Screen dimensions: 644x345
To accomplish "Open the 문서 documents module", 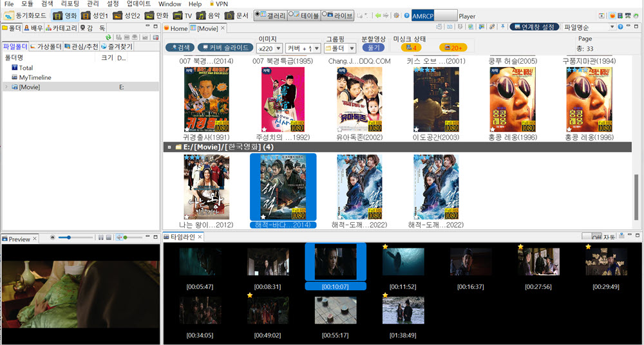I will [237, 15].
